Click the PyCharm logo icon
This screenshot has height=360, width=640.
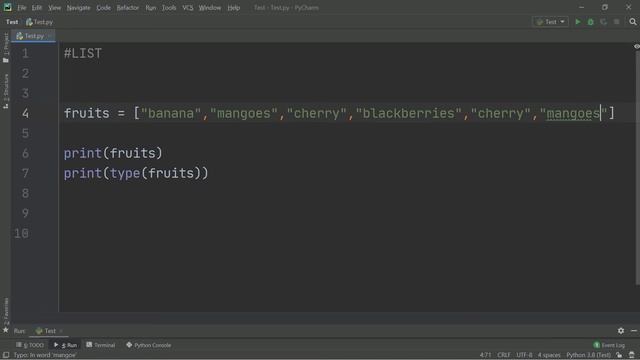tap(7, 7)
